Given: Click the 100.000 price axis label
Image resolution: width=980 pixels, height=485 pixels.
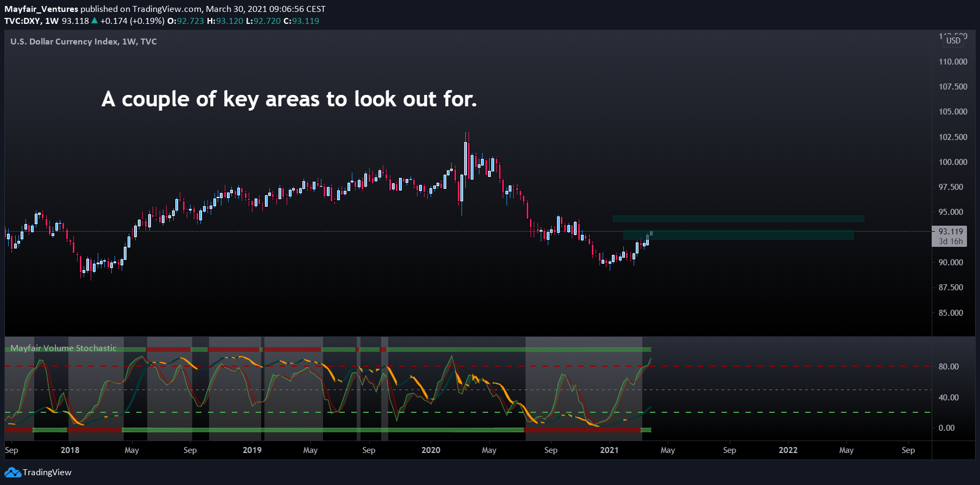Looking at the screenshot, I should [x=953, y=162].
